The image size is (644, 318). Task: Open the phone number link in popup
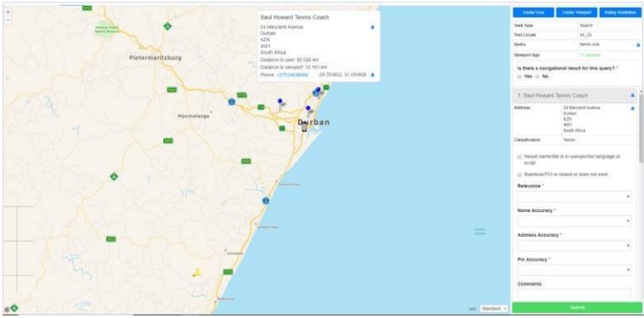point(292,74)
